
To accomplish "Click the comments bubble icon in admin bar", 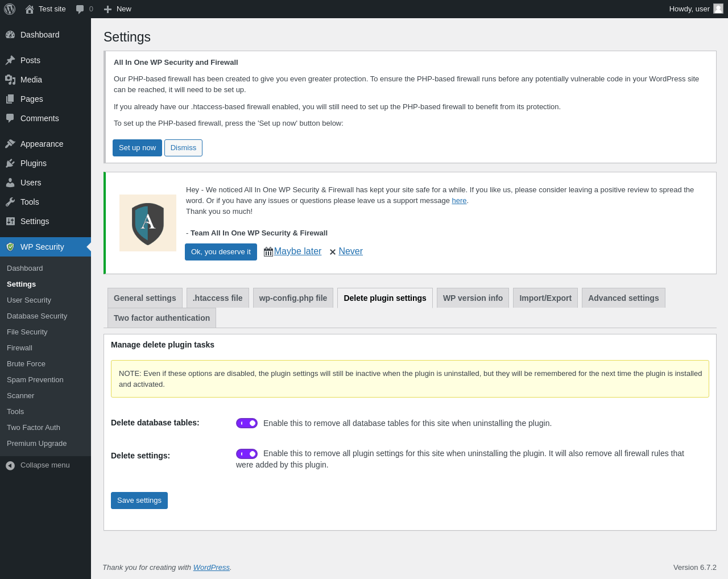I will 80,9.
